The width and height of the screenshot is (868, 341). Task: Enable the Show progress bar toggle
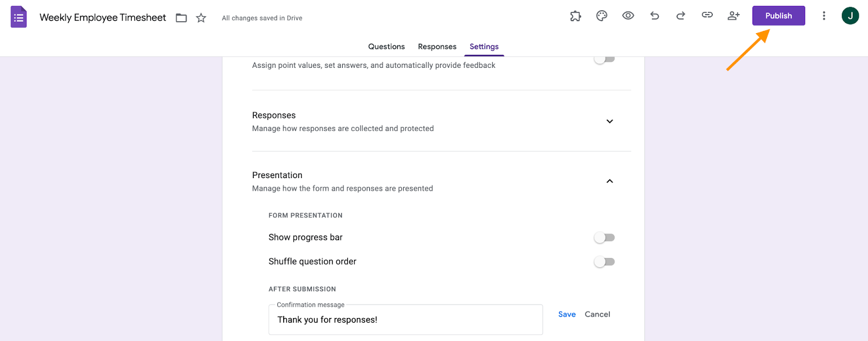[x=604, y=238]
